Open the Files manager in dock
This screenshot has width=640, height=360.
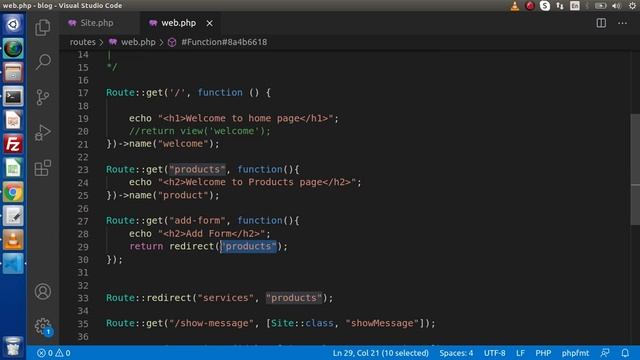click(13, 72)
